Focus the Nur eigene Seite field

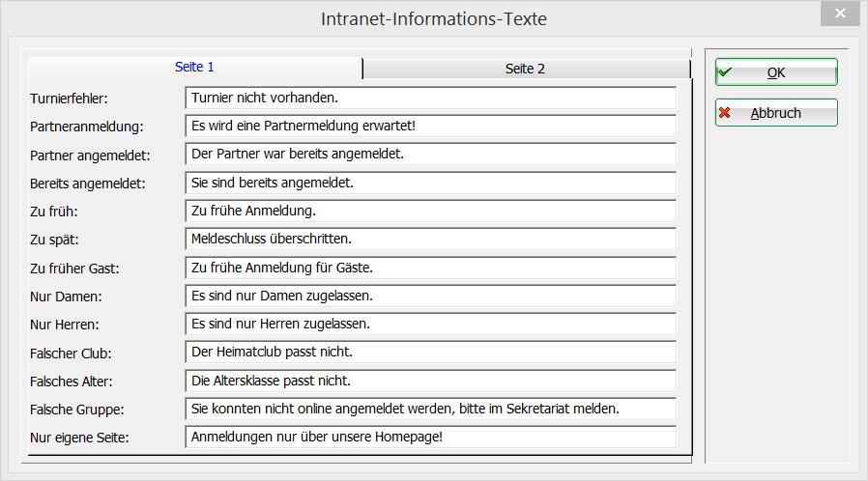click(x=430, y=437)
